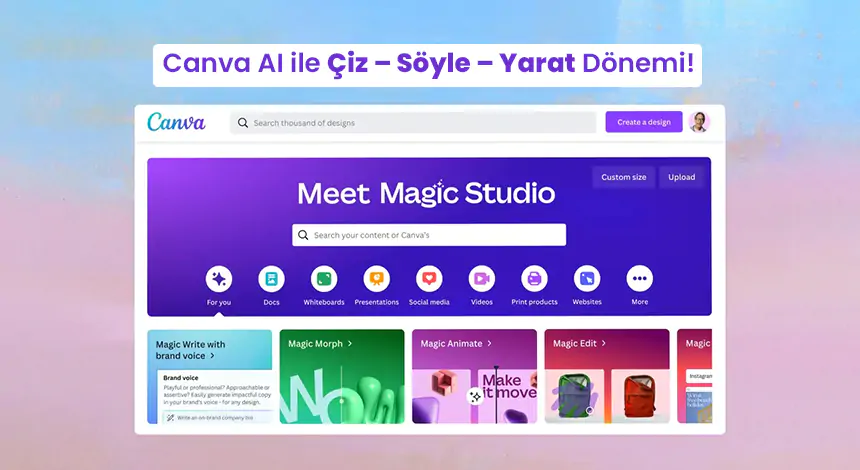The image size is (860, 470).
Task: Click the Magic Morph green artwork thumbnail
Action: [x=342, y=394]
